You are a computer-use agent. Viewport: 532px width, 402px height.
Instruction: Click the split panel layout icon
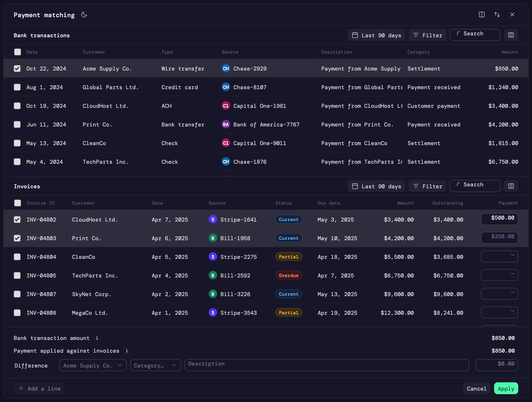(482, 15)
